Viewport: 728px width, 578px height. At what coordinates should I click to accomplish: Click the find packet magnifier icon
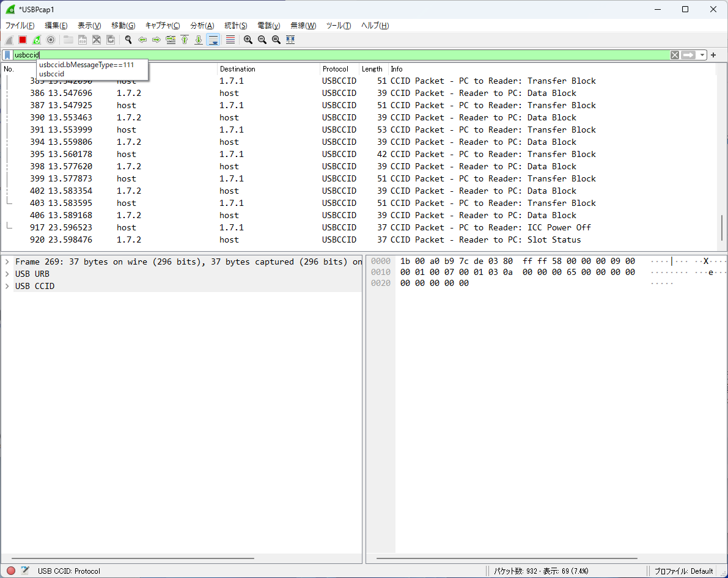click(128, 40)
